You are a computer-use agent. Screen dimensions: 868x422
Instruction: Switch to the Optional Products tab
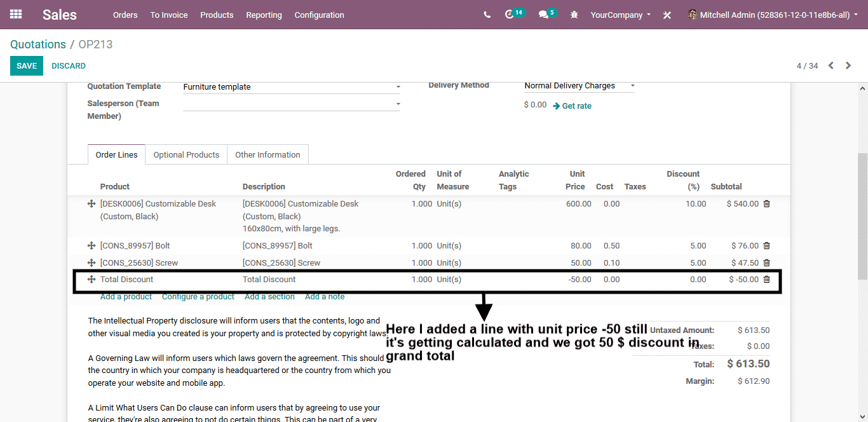186,154
